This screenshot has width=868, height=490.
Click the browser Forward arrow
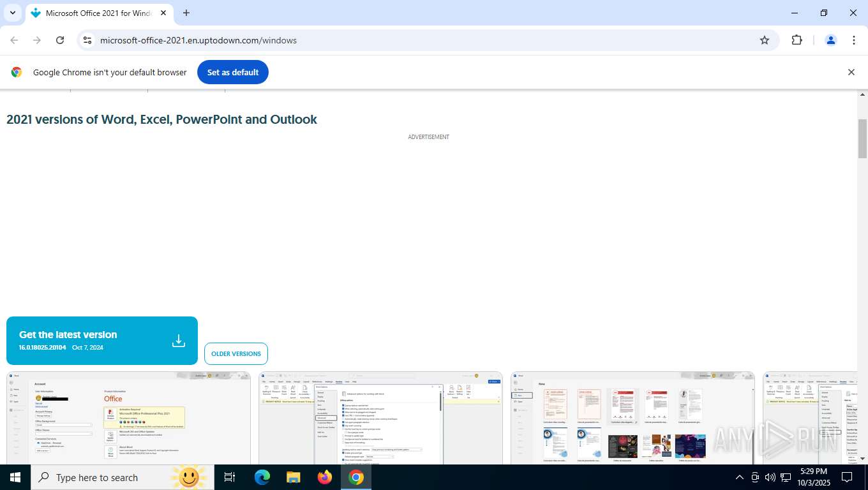(x=37, y=40)
